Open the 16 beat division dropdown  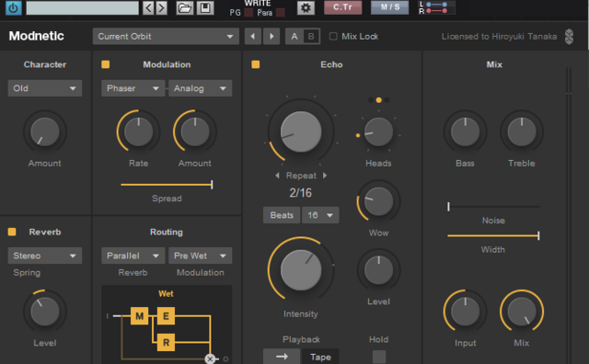point(320,215)
